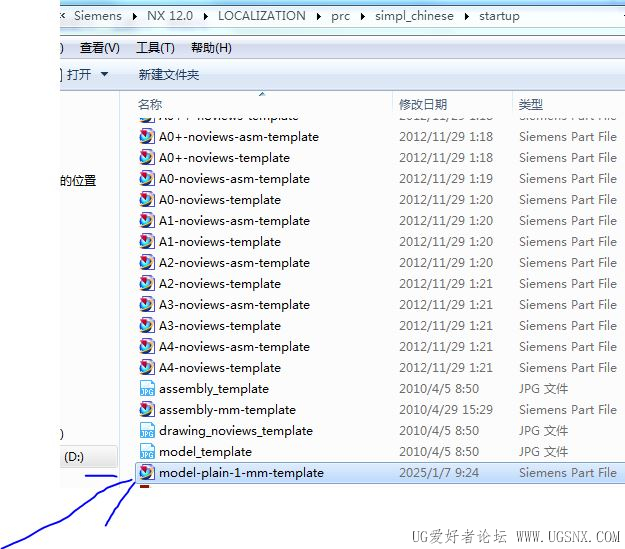Select file name assembly_template
This screenshot has width=625, height=549.
214,389
